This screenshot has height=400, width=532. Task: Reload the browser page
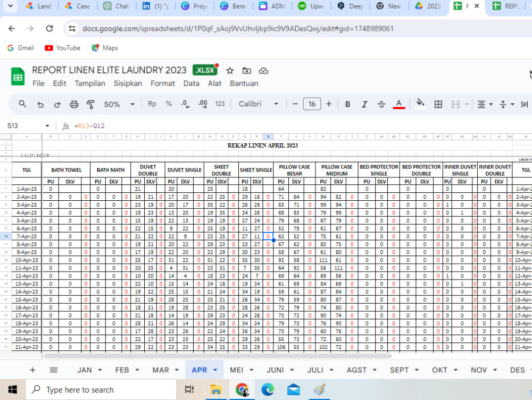point(49,29)
